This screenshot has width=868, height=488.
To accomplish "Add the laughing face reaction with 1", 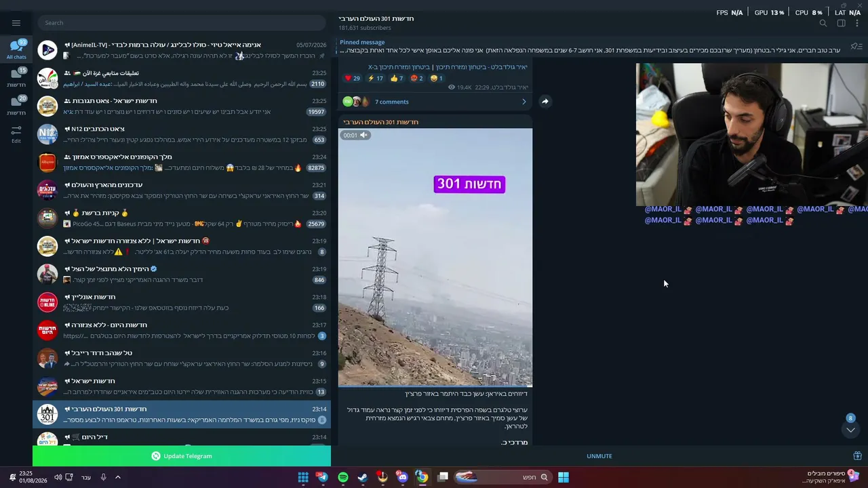I will [x=436, y=79].
